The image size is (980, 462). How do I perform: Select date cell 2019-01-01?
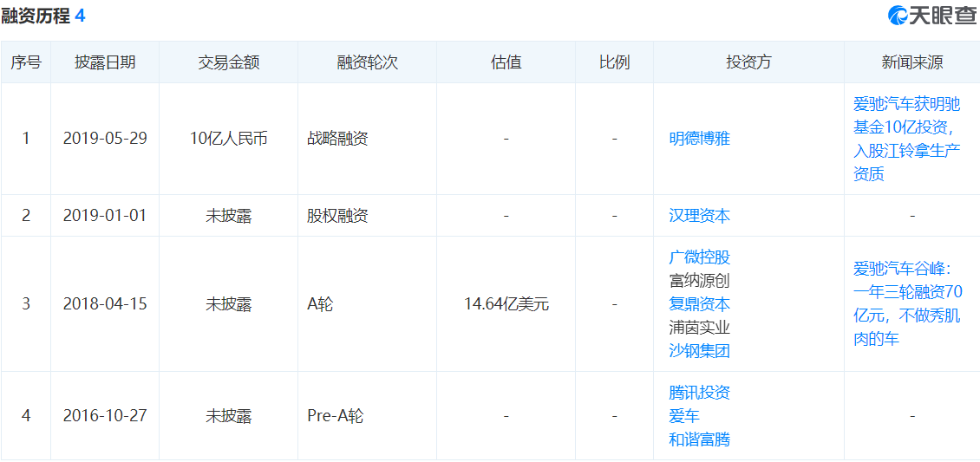[105, 216]
